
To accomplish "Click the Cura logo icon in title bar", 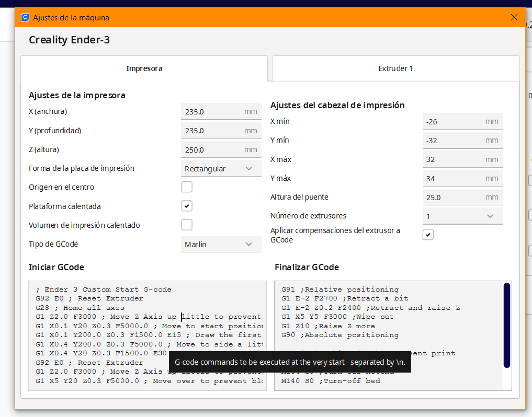I will click(25, 17).
